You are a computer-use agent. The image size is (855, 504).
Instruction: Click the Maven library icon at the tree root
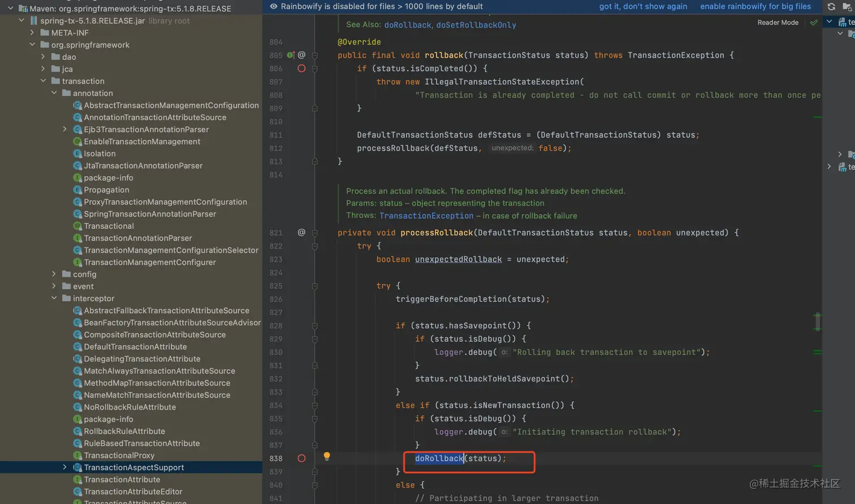(23, 8)
